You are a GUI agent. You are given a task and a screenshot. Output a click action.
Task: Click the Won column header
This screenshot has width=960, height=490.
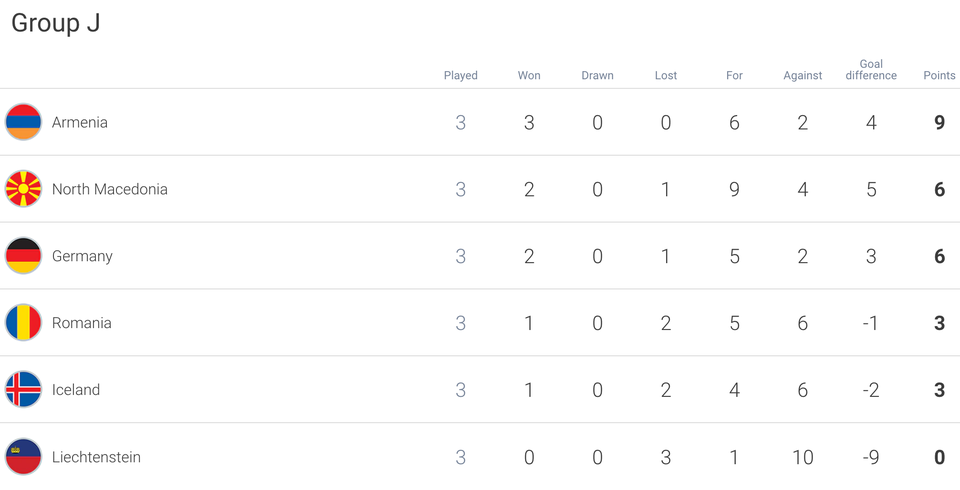point(529,75)
